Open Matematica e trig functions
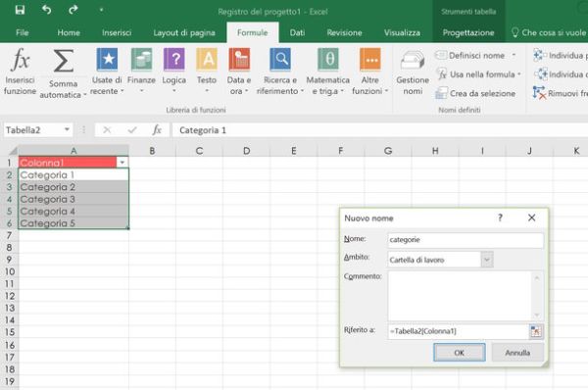The height and width of the screenshot is (390, 588). click(328, 72)
